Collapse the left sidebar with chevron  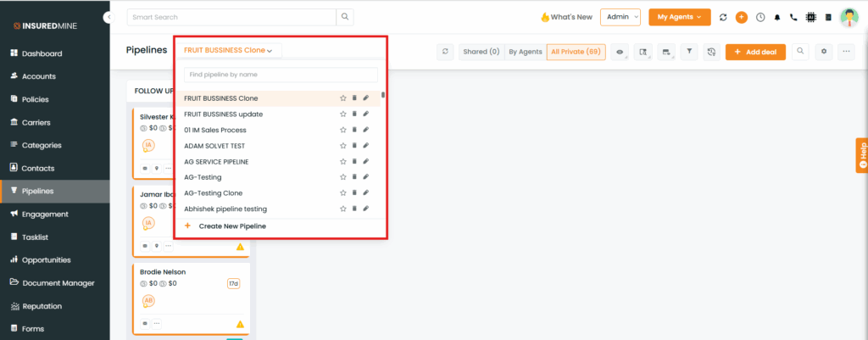coord(108,18)
